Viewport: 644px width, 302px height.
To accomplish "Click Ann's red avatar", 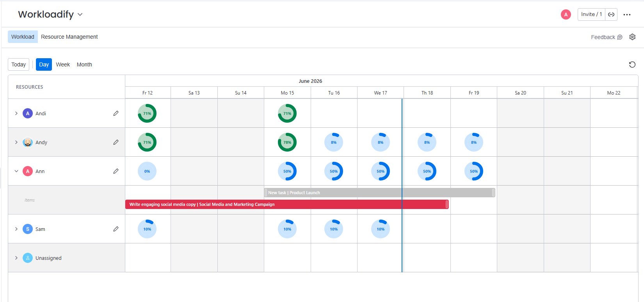I will click(x=28, y=171).
